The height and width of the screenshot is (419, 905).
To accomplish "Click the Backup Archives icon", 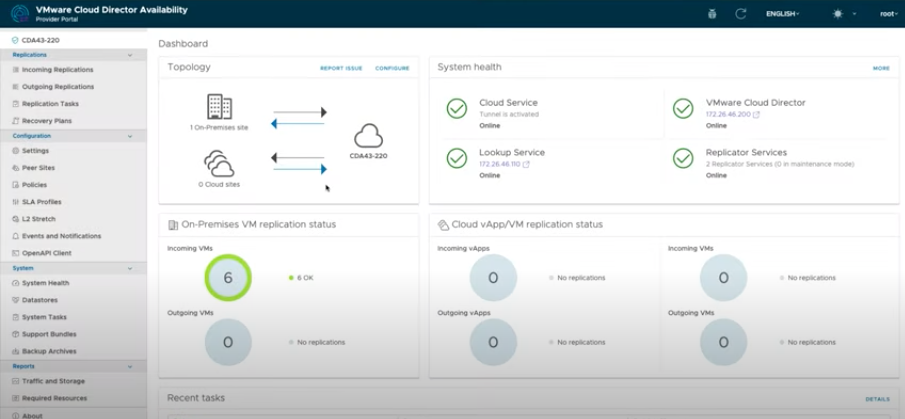I will tap(16, 351).
